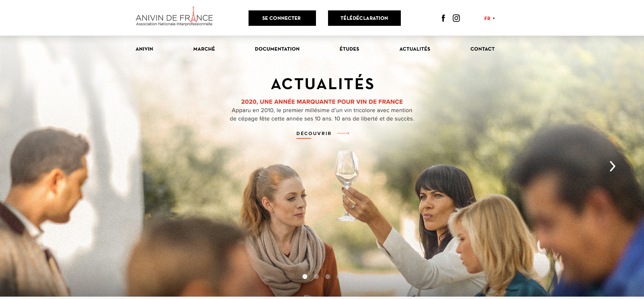Follow the Découvrir link
The width and height of the screenshot is (644, 299).
pyautogui.click(x=314, y=133)
